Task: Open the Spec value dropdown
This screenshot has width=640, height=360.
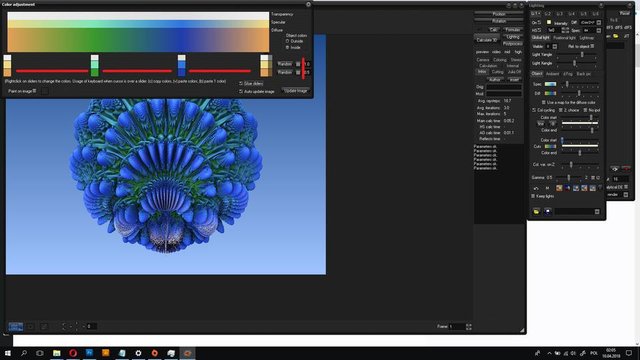Action: [x=599, y=30]
